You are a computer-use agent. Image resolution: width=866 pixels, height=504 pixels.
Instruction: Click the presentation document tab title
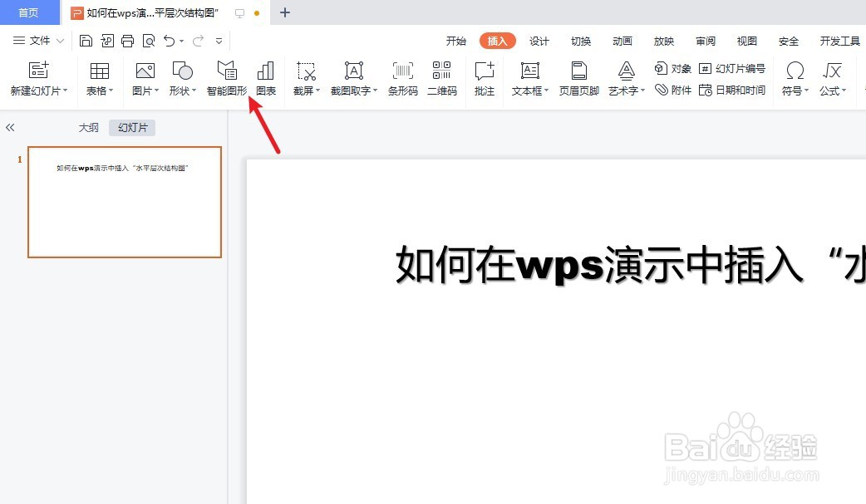pyautogui.click(x=153, y=12)
